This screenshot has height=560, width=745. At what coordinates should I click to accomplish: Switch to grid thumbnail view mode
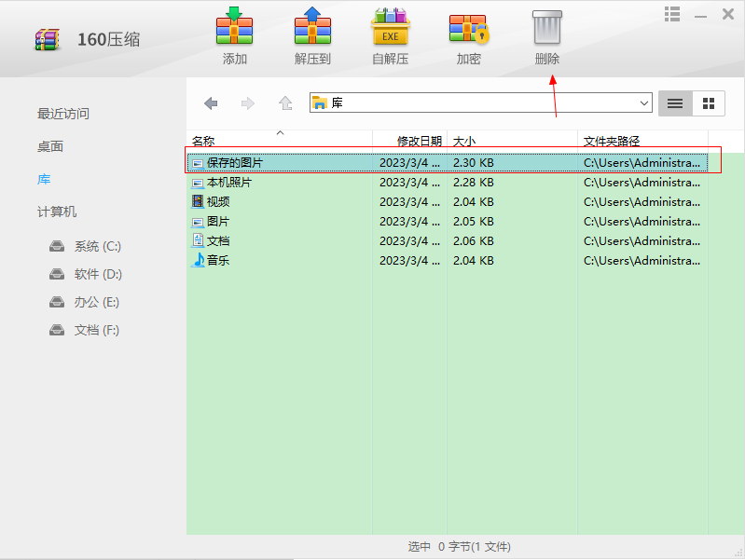pos(709,103)
